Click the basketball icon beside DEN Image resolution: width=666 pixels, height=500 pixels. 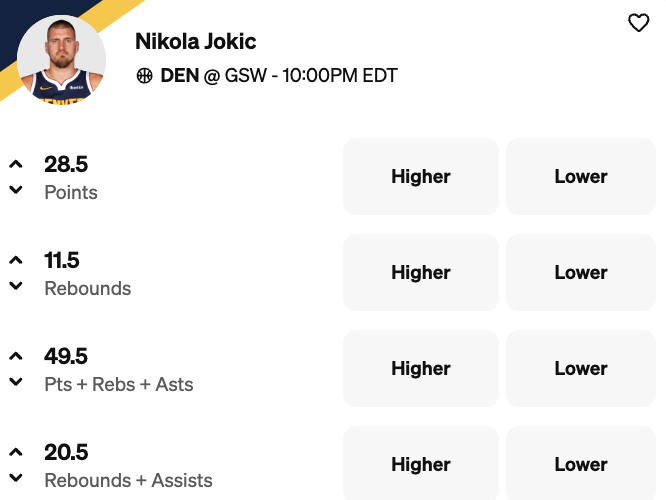click(x=143, y=75)
